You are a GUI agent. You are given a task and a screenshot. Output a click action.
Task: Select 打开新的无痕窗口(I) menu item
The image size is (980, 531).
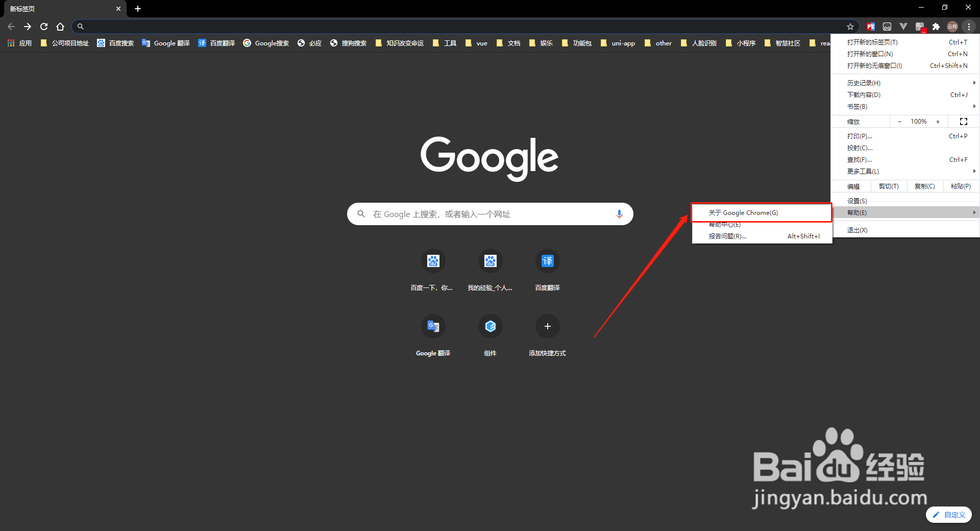tap(905, 66)
